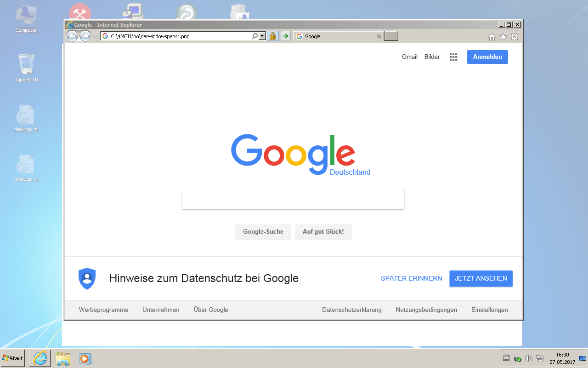Expand the address bar autocomplete dropdown
This screenshot has width=588, height=368.
262,36
